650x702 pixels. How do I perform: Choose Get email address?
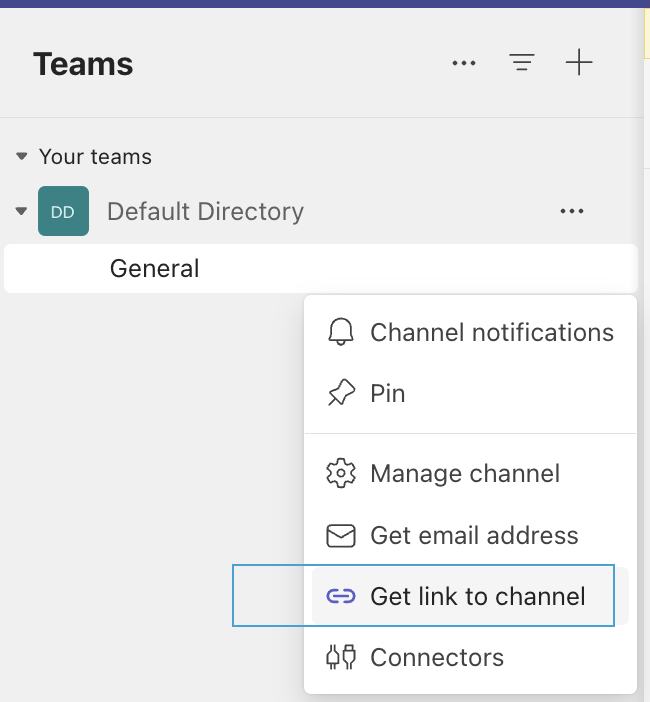470,535
